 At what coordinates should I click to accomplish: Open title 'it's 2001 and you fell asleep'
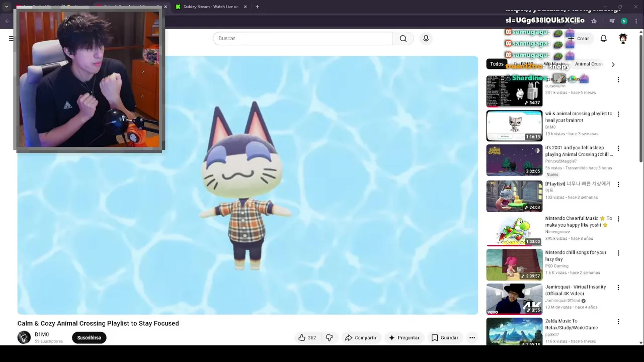579,151
